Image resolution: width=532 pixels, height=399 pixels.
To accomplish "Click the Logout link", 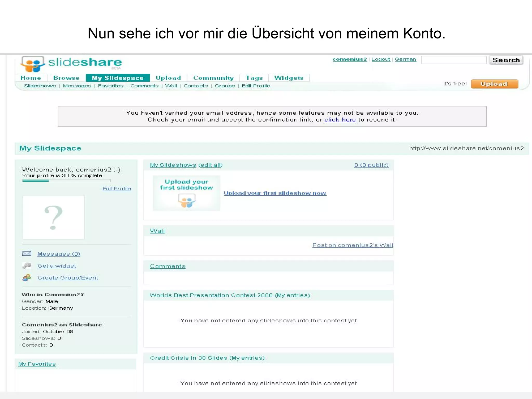I will point(381,59).
